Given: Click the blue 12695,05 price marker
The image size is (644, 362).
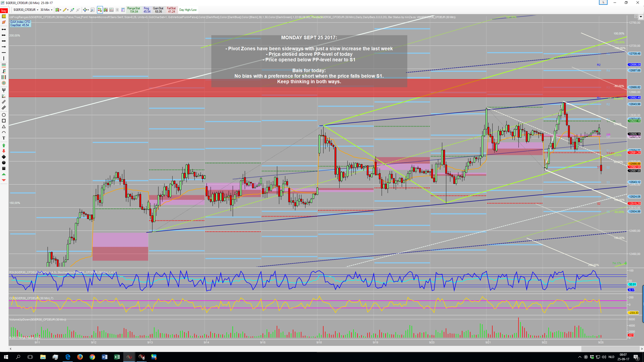Looking at the screenshot, I should tap(635, 65).
